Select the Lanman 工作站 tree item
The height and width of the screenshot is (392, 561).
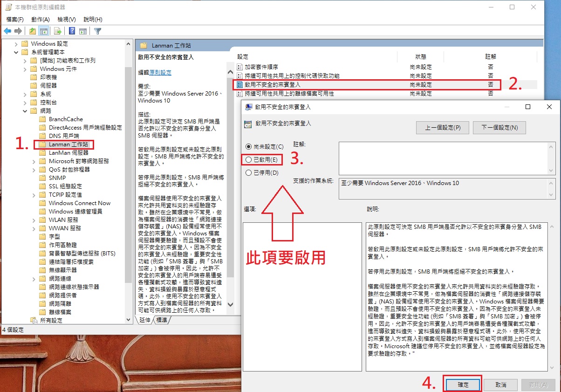(x=68, y=144)
